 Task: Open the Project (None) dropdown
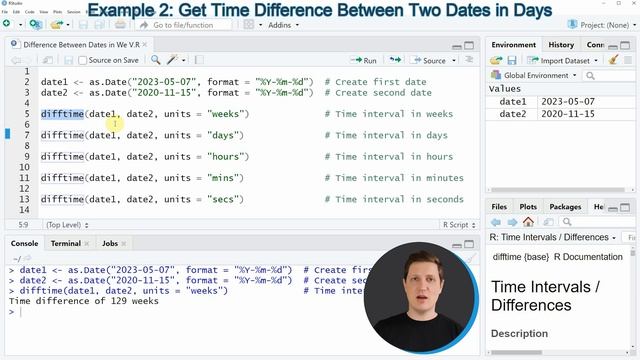click(602, 25)
